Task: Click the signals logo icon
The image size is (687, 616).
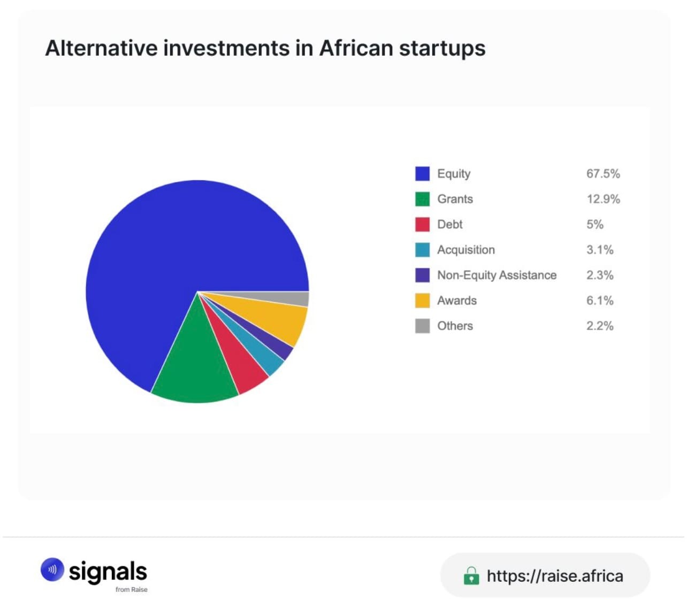Action: coord(52,570)
